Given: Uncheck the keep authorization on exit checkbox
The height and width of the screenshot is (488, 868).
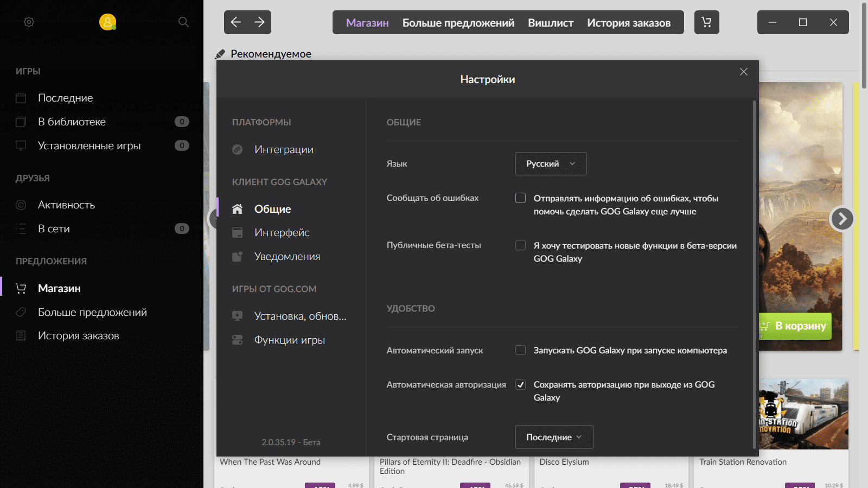Looking at the screenshot, I should [521, 385].
